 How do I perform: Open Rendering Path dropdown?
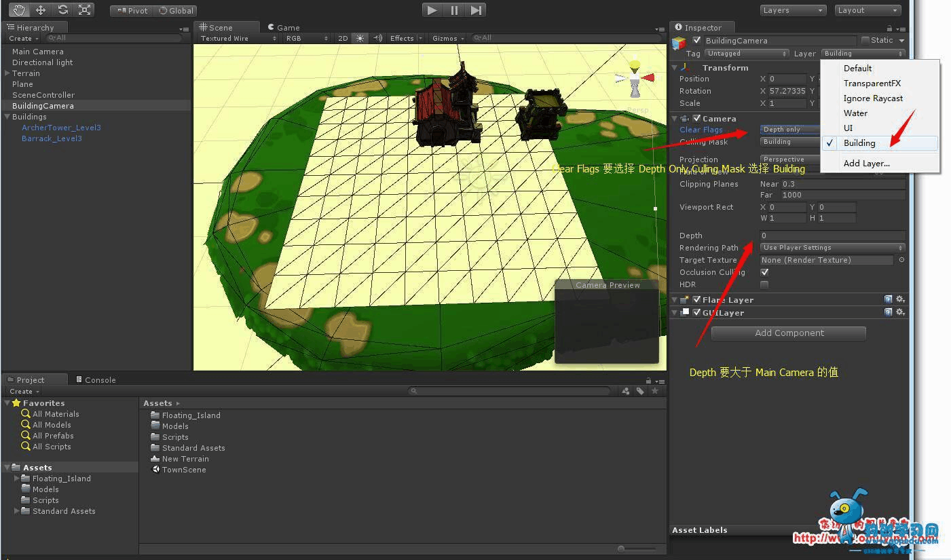(833, 248)
